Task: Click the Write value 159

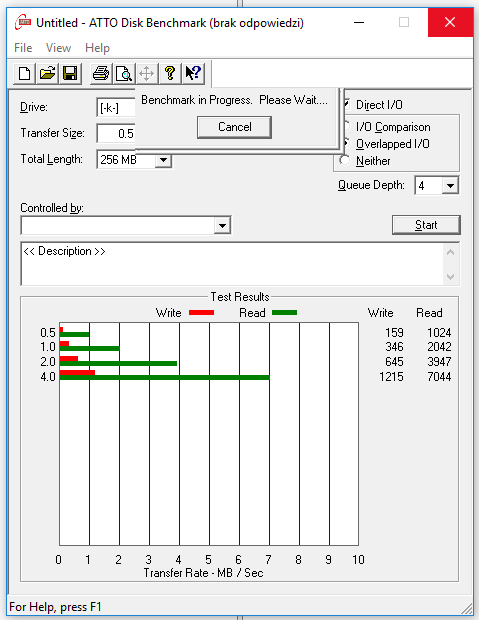Action: pyautogui.click(x=394, y=333)
